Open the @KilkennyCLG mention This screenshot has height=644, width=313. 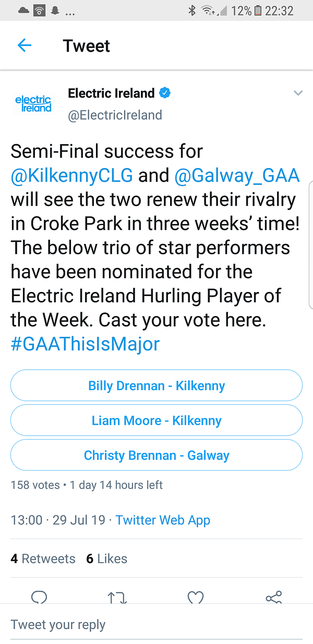72,175
